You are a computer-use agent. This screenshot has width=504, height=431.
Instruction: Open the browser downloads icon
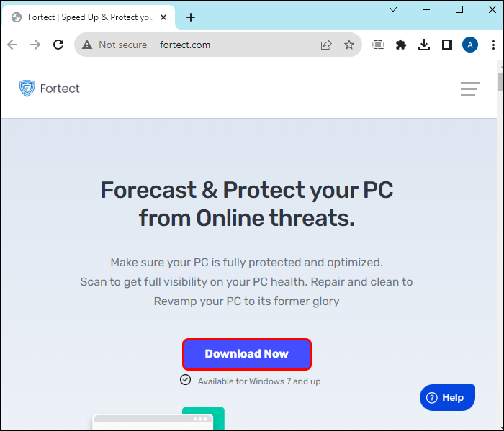(424, 45)
